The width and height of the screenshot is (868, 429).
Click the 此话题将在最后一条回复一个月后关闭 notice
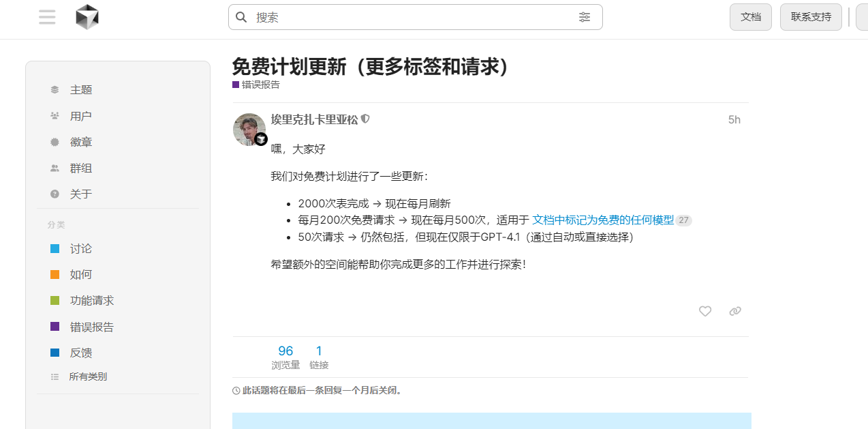tap(322, 391)
